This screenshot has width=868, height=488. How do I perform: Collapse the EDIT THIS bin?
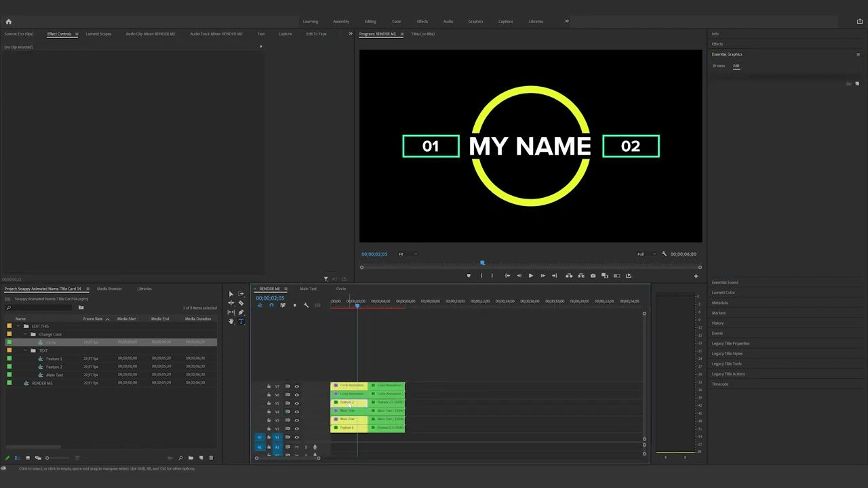[x=18, y=326]
